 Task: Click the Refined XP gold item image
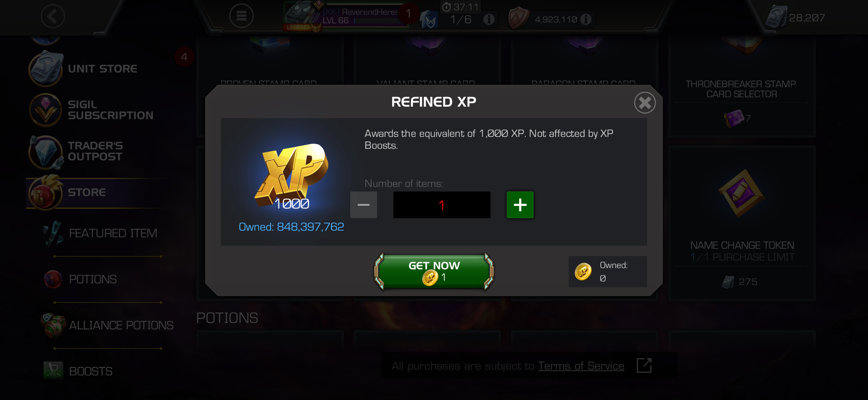click(291, 176)
